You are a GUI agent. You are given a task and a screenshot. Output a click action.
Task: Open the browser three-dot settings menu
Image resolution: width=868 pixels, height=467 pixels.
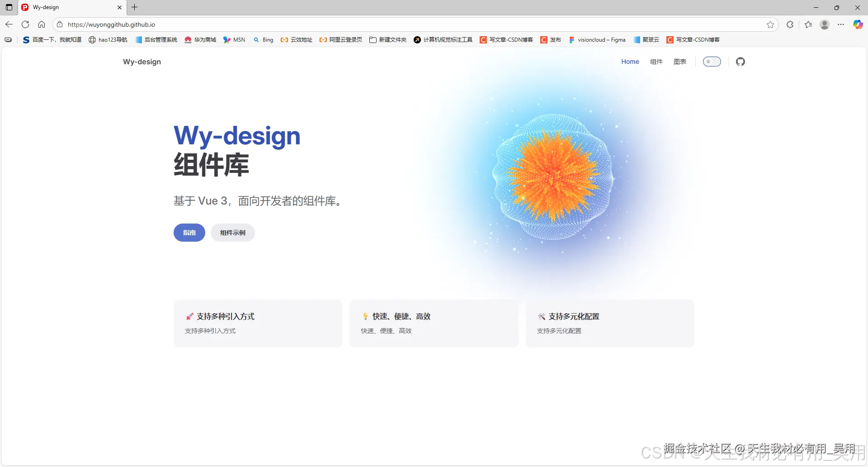coord(841,24)
